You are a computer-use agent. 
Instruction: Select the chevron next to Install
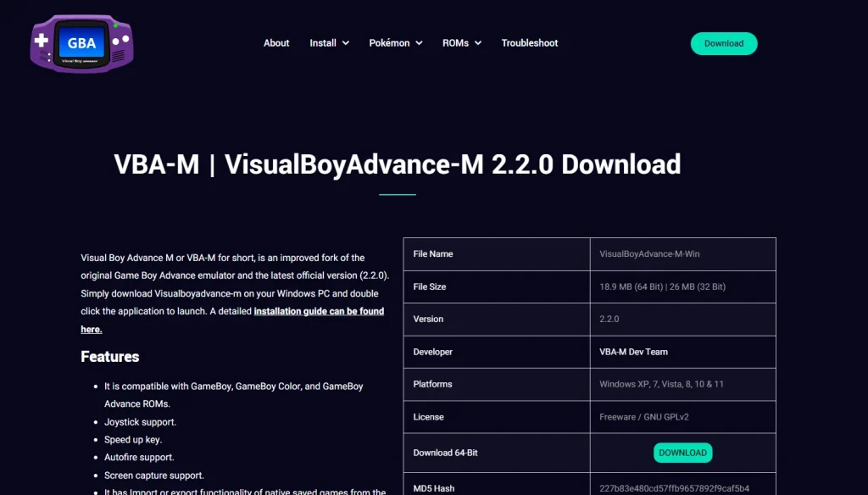347,43
